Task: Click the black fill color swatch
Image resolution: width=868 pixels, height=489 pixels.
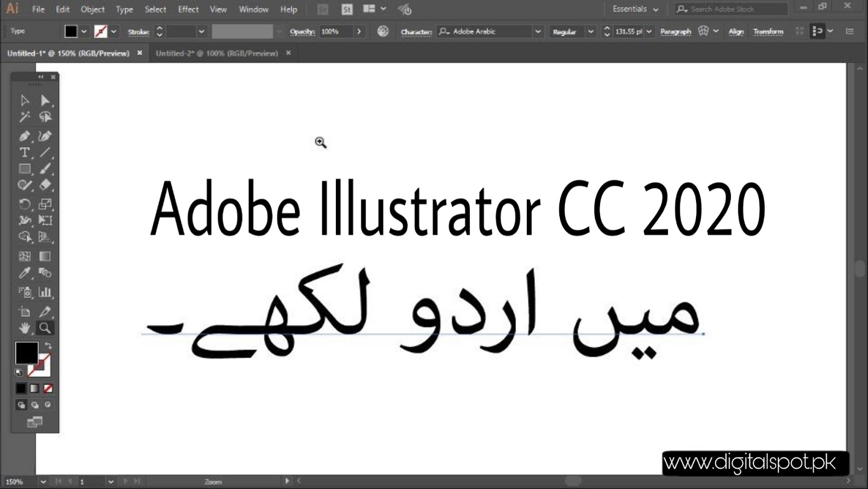Action: tap(26, 354)
